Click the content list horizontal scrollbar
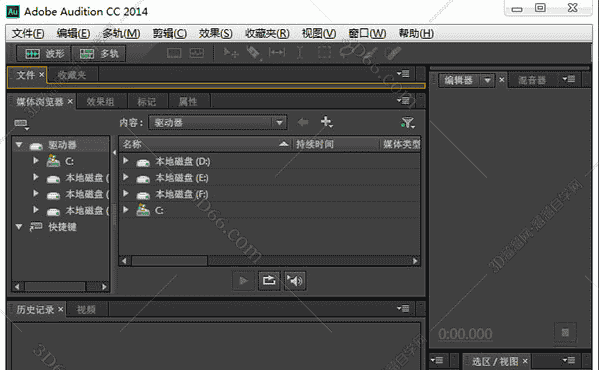599x370 pixels. [x=270, y=261]
